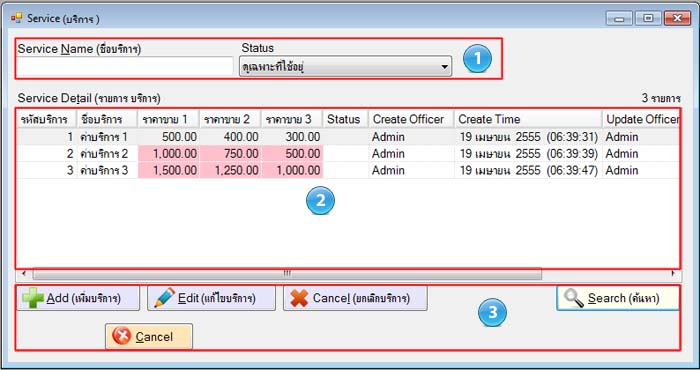Click Update Officer Admin in row 2
Image resolution: width=700 pixels, height=370 pixels.
(x=641, y=154)
